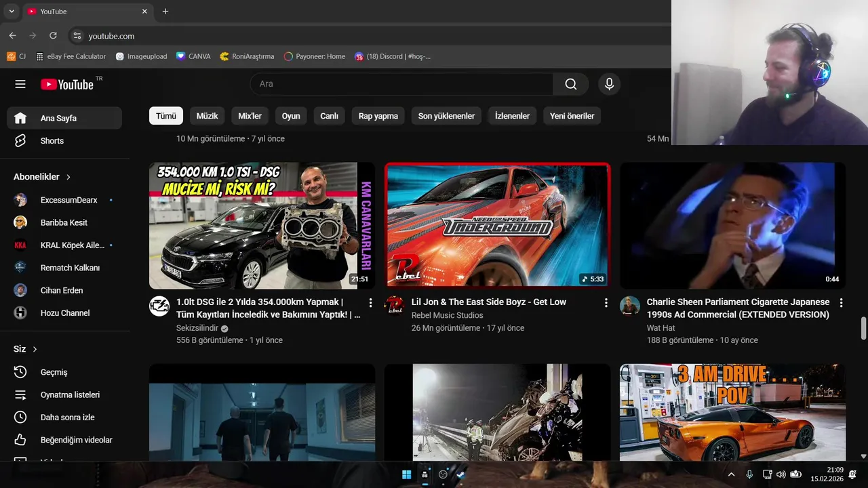Open the YouTube hamburger guide menu
This screenshot has width=868, height=488.
pyautogui.click(x=20, y=84)
